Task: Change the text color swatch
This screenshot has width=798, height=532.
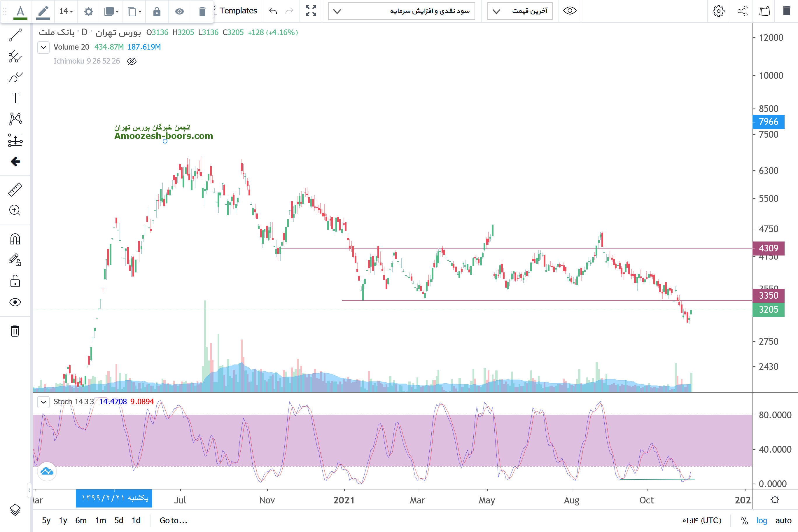Action: tap(20, 12)
